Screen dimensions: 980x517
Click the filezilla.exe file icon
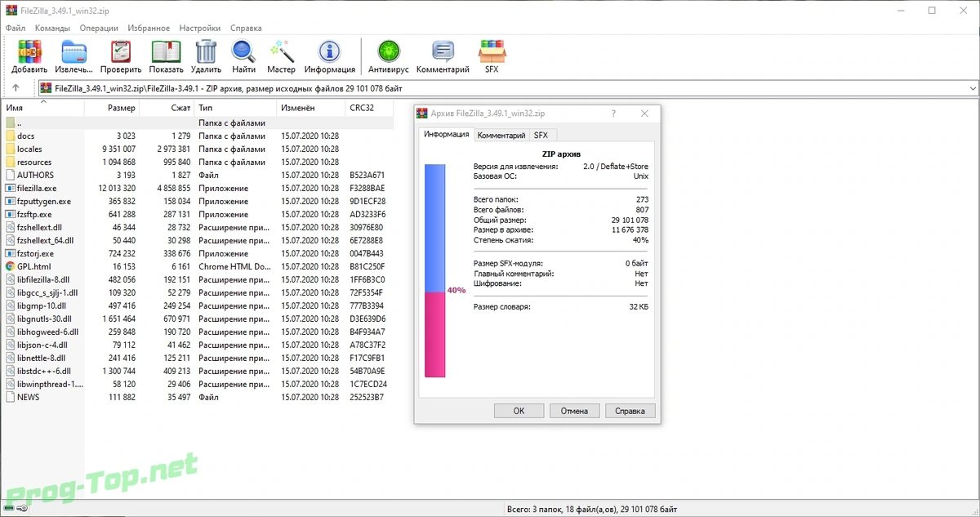tap(10, 188)
